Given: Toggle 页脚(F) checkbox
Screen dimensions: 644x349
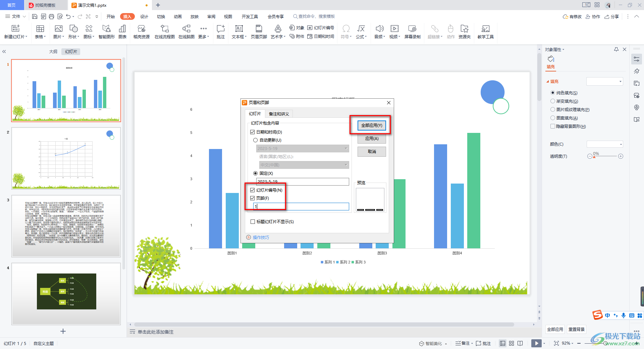Looking at the screenshot, I should [253, 198].
